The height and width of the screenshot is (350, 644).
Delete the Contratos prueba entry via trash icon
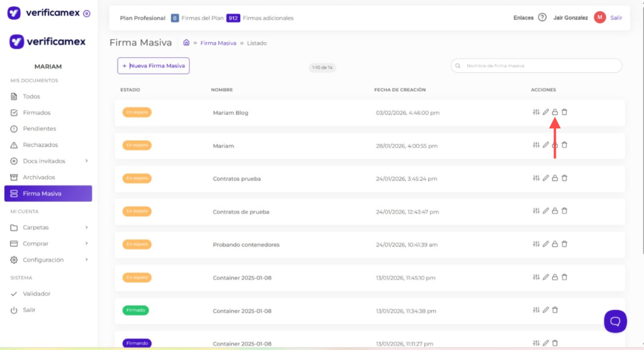(564, 178)
